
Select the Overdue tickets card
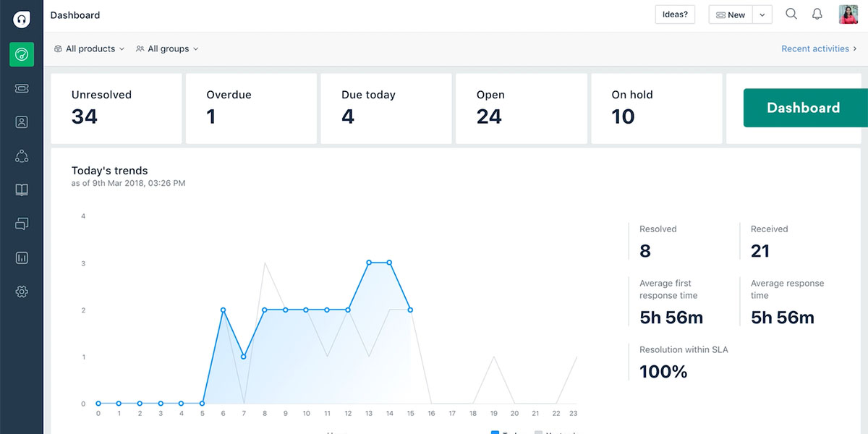251,108
